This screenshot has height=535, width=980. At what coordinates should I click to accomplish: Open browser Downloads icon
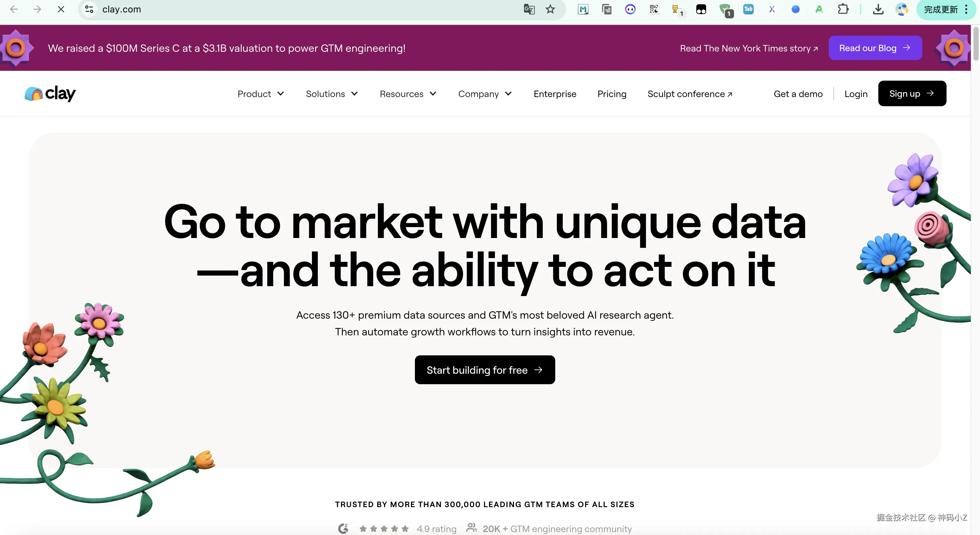878,9
